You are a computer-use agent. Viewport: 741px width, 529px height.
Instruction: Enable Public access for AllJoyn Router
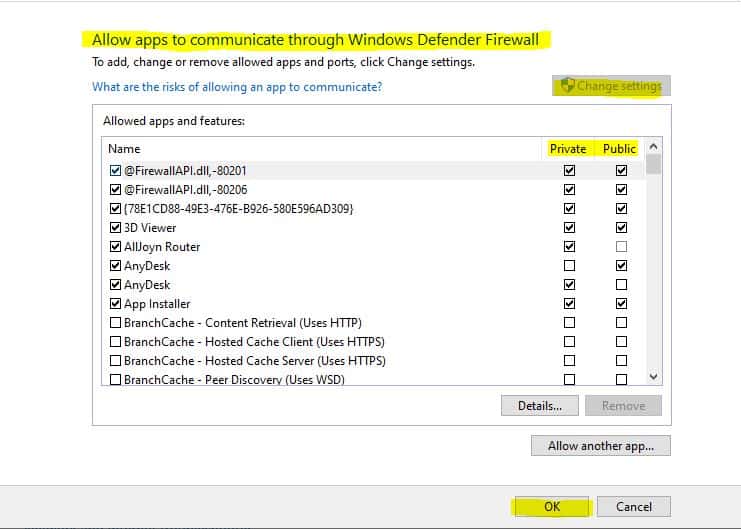pyautogui.click(x=621, y=246)
